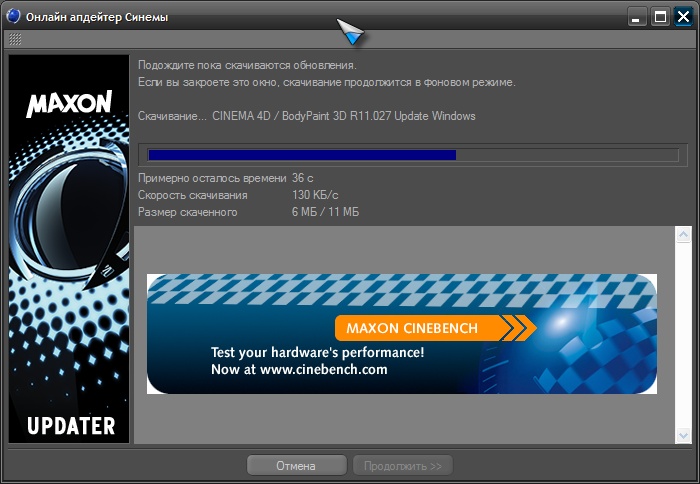Click the orange MAXON CINEBENCH label

(412, 328)
